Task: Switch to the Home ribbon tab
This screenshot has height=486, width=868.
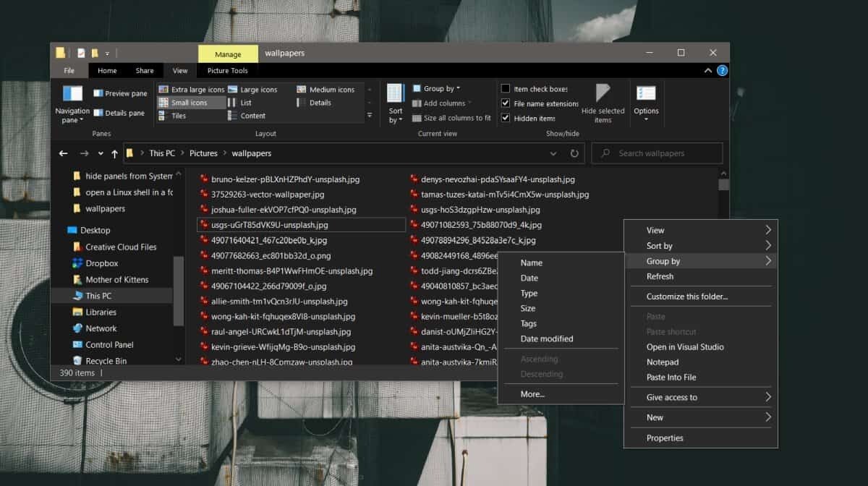Action: tap(107, 71)
